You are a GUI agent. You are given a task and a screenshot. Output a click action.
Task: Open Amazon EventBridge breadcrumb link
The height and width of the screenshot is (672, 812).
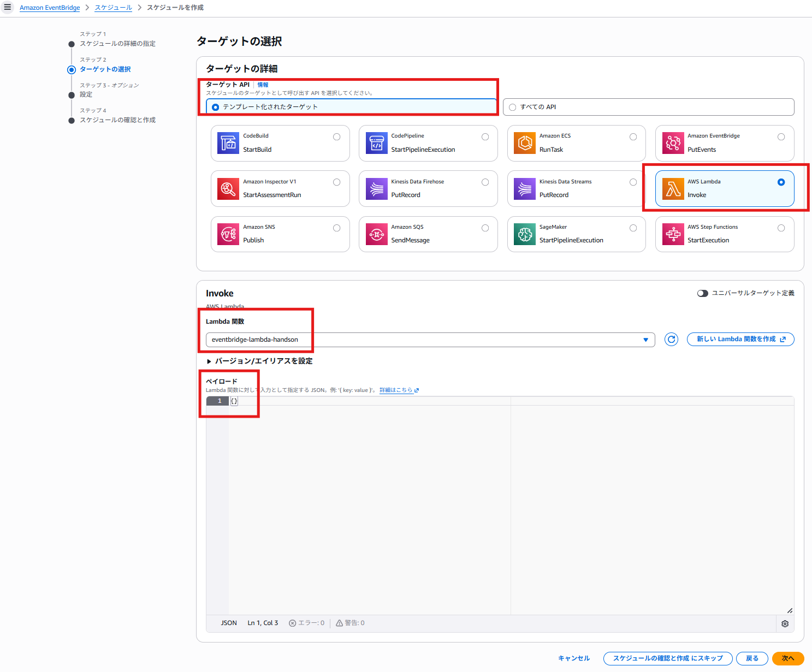coord(50,8)
